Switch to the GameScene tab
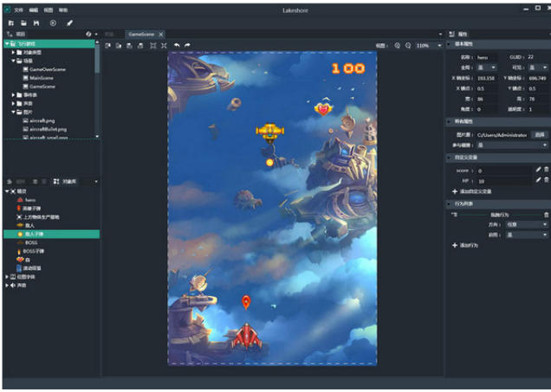Image resolution: width=551 pixels, height=392 pixels. (141, 34)
